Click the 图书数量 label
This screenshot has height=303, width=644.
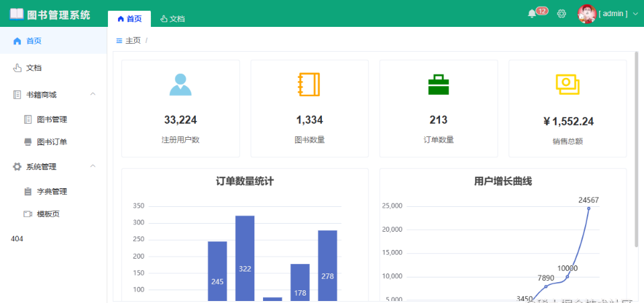(309, 140)
